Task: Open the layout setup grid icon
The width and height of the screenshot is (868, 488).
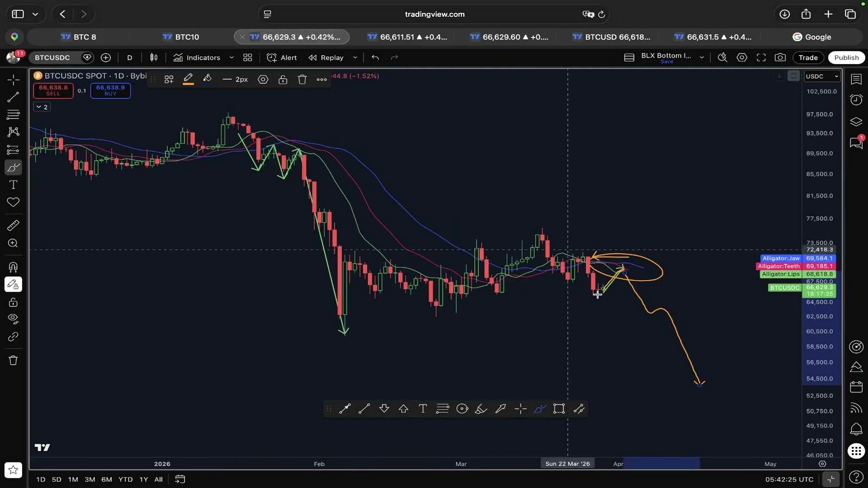Action: [248, 57]
